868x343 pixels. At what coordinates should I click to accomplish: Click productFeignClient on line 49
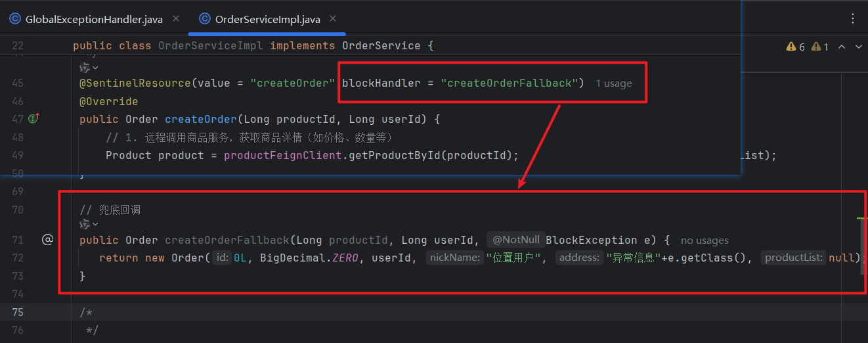tap(283, 156)
